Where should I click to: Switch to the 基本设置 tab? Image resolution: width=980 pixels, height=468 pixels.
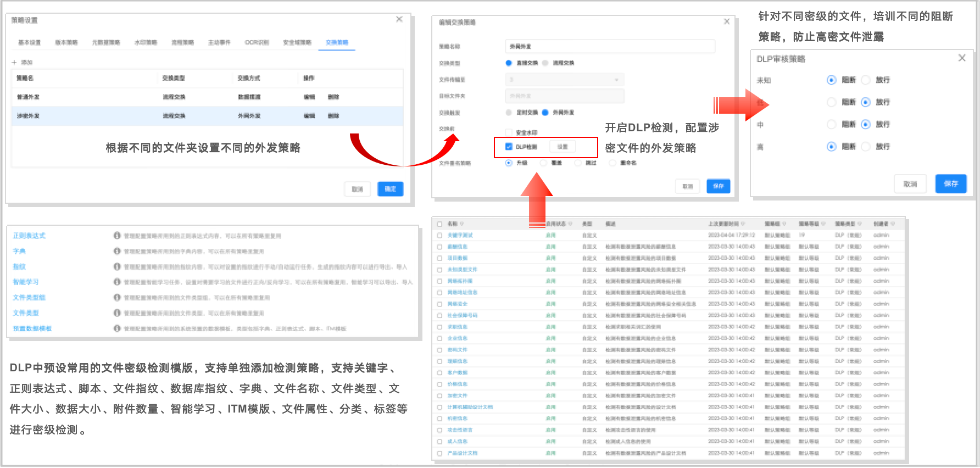[x=30, y=42]
